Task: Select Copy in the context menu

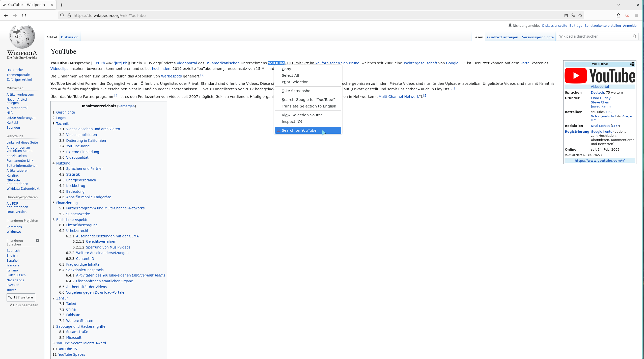Action: [x=308, y=69]
